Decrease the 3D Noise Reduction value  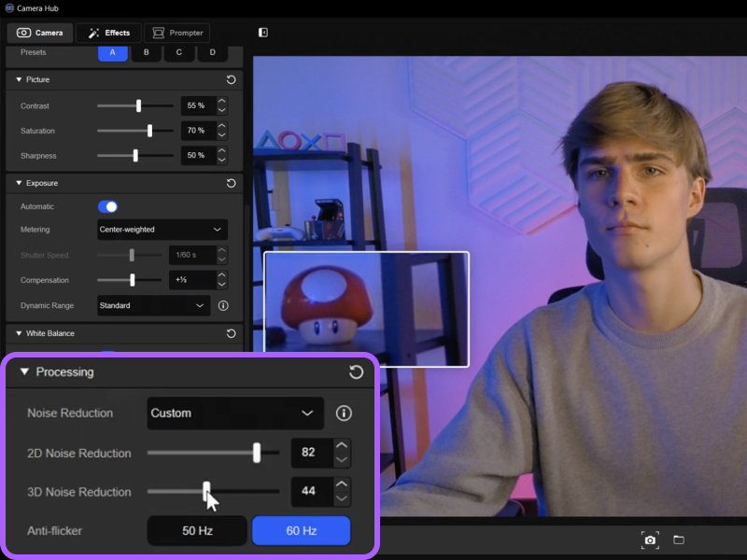(341, 498)
